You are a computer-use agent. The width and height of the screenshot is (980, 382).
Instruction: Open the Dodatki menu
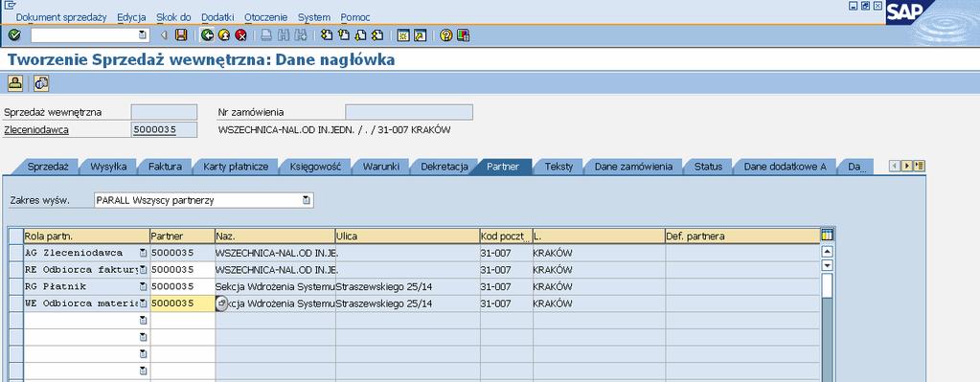(x=217, y=17)
